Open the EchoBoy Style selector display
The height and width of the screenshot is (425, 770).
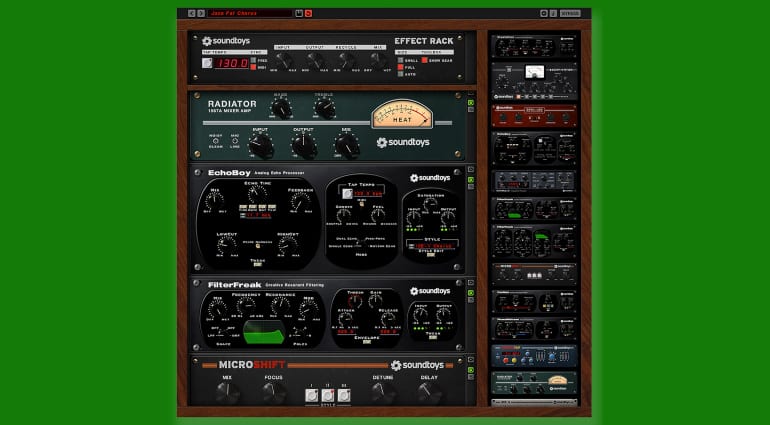(x=427, y=244)
